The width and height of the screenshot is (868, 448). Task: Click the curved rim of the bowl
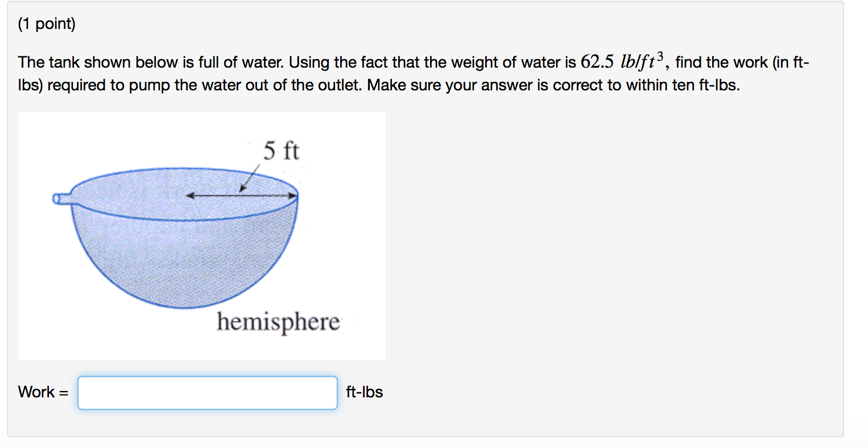tap(182, 171)
